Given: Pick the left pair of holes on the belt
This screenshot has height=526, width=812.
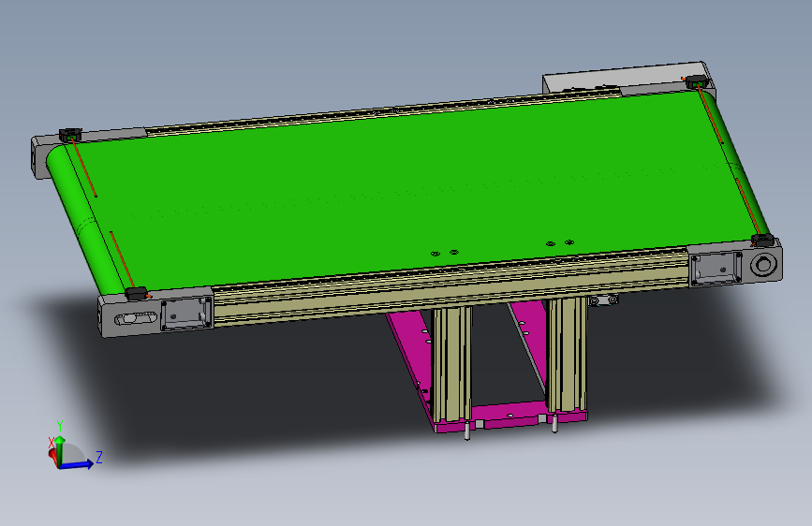Looking at the screenshot, I should click(445, 253).
